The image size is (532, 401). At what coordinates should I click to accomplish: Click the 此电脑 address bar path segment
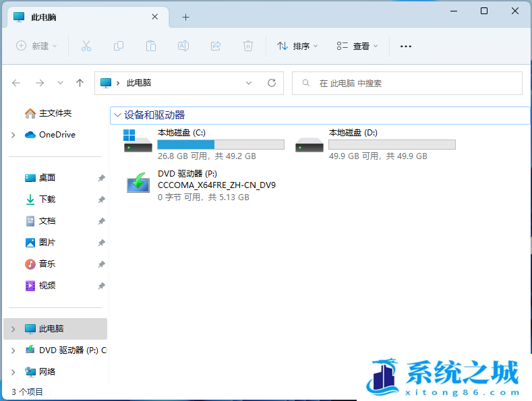click(139, 83)
